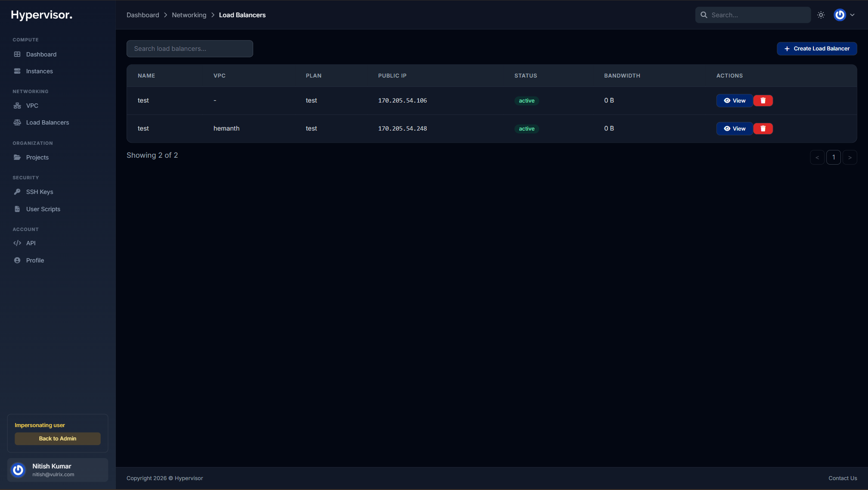Image resolution: width=868 pixels, height=490 pixels.
Task: Select Load Balancers in the breadcrumb trail
Action: click(242, 15)
